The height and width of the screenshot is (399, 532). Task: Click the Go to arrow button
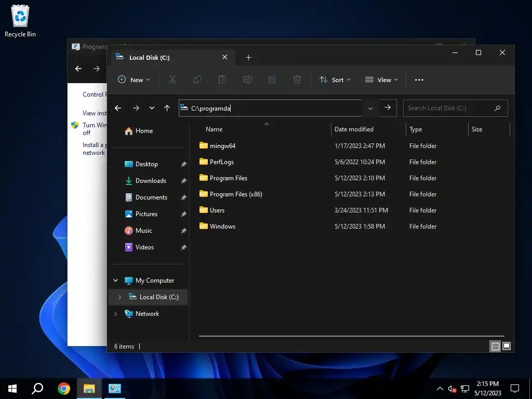[388, 108]
